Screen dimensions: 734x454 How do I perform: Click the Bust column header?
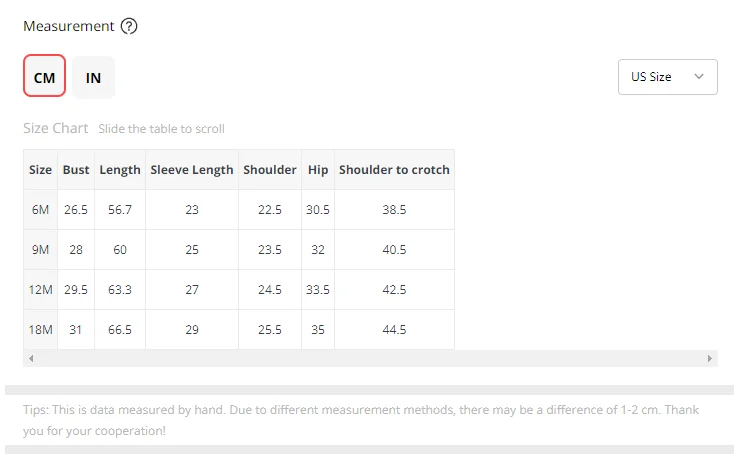point(76,170)
